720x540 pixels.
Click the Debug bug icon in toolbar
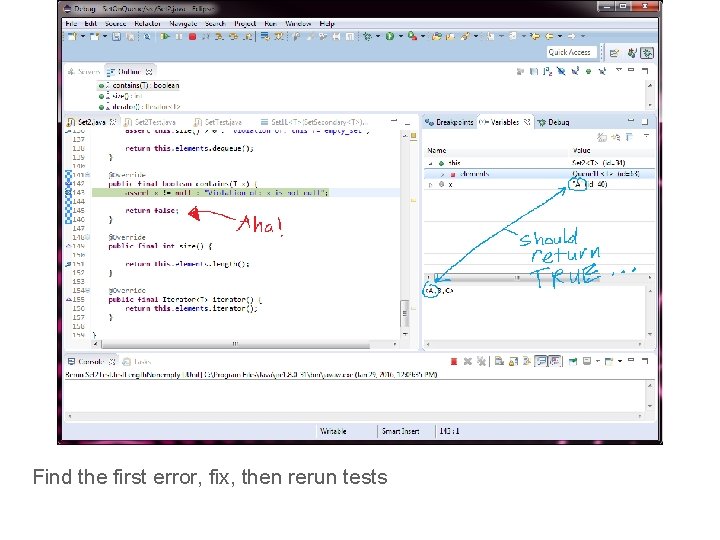(x=366, y=36)
